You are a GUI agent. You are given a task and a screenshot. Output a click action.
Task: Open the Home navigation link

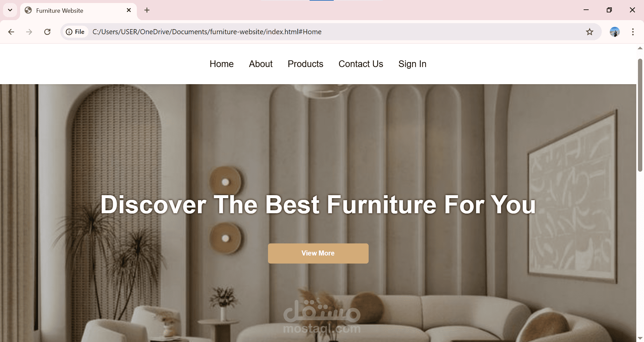pyautogui.click(x=221, y=64)
